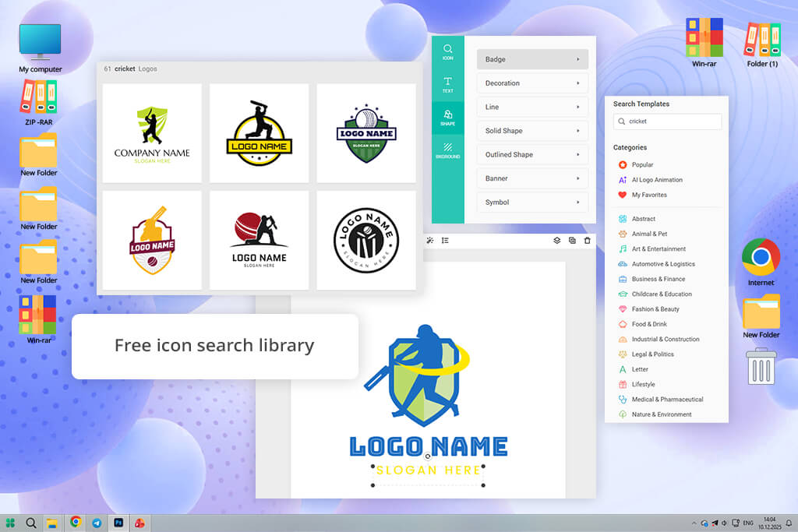Expand the Outlined Shape category
Image resolution: width=798 pixels, height=532 pixels.
(x=532, y=155)
